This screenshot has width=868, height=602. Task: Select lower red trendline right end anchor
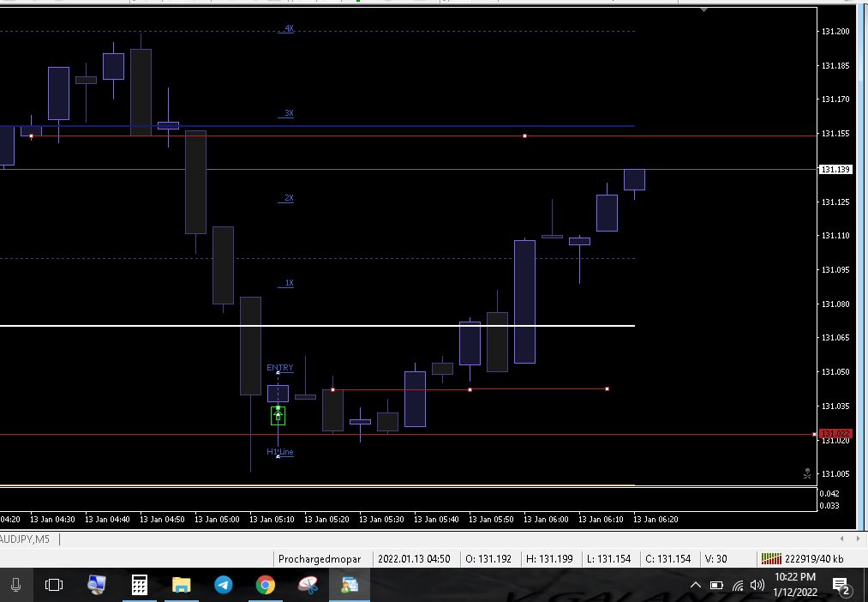click(x=608, y=388)
